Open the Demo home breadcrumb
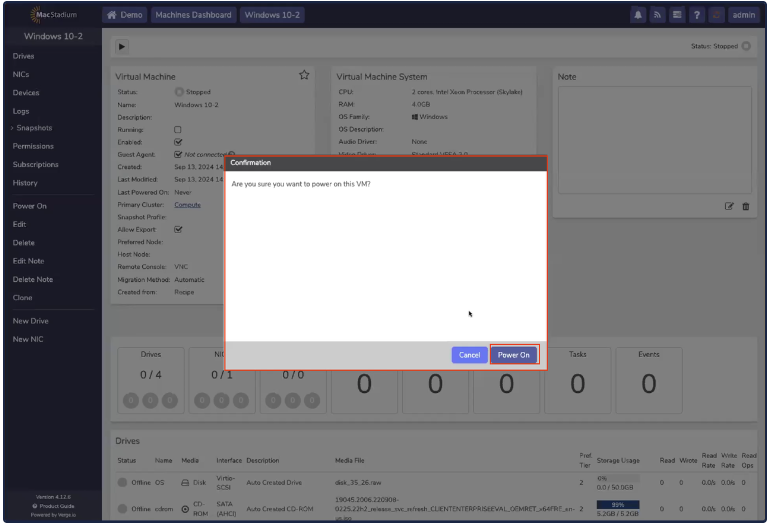The height and width of the screenshot is (524, 768). 126,15
